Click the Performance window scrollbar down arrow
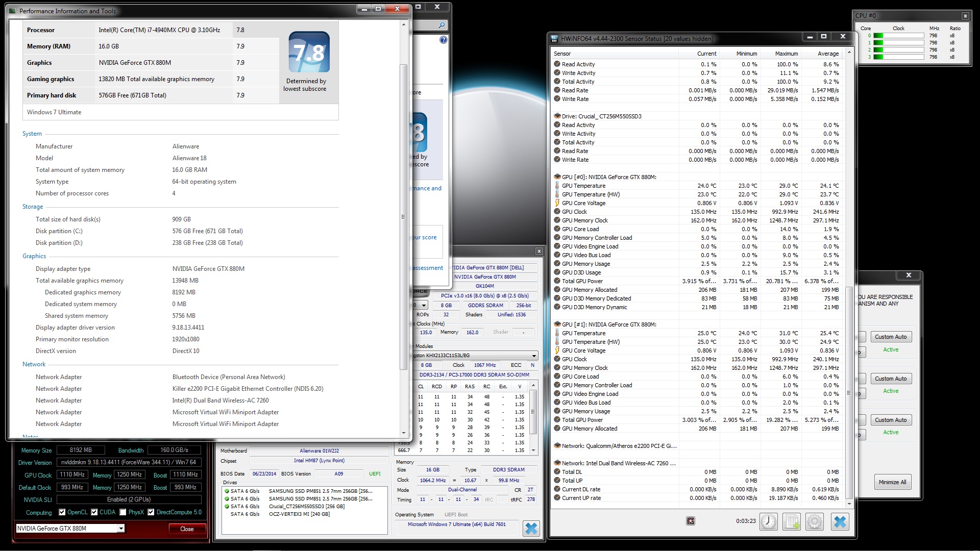The width and height of the screenshot is (980, 551). pos(404,433)
